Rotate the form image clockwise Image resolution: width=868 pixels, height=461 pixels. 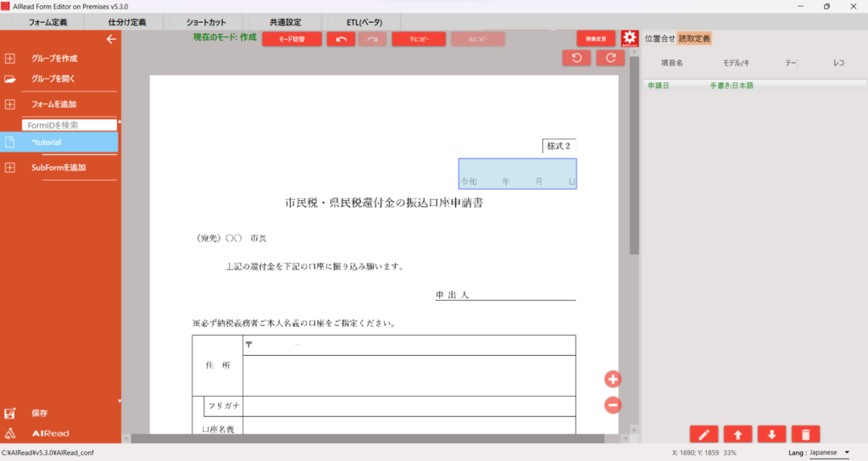click(609, 58)
